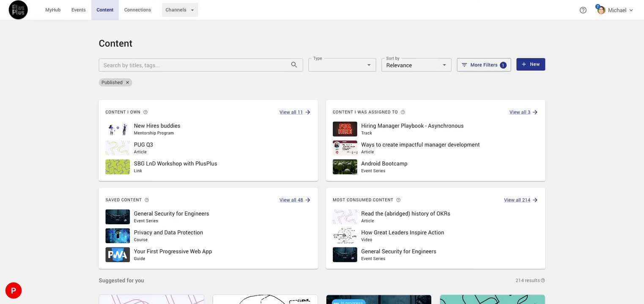The width and height of the screenshot is (644, 304).
Task: Focus the search by titles field
Action: tap(195, 65)
